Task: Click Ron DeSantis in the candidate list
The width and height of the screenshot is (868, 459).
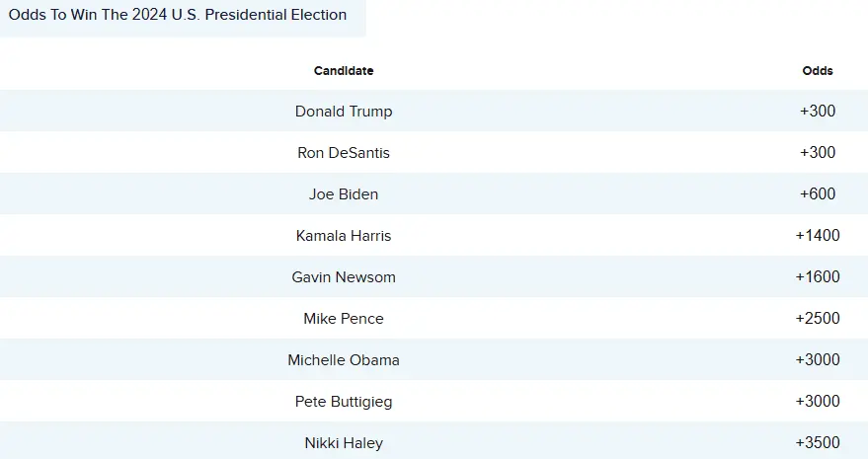Action: click(x=344, y=153)
